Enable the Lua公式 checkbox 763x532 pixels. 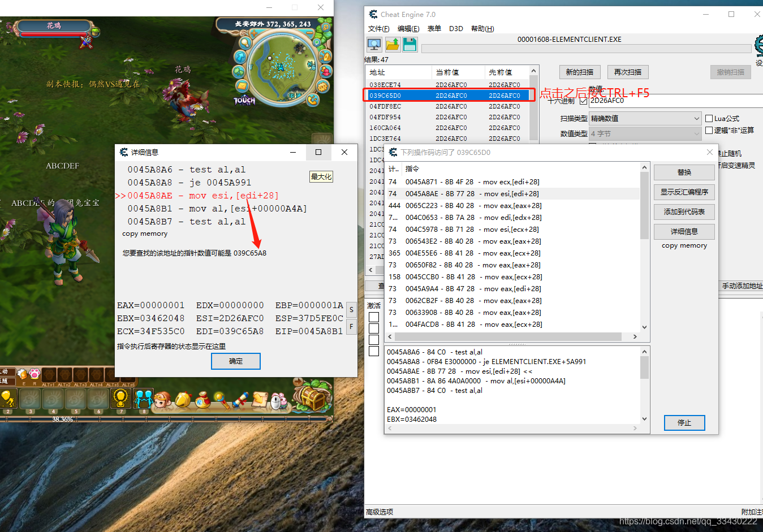click(x=709, y=119)
